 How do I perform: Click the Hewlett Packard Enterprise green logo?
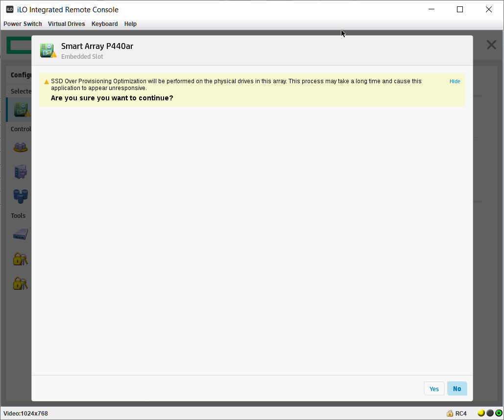click(19, 45)
